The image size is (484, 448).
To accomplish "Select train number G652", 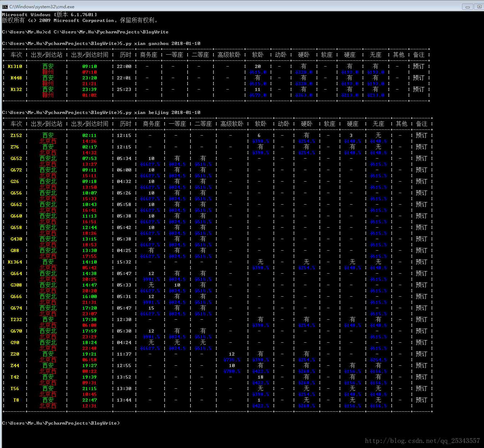I will click(16, 159).
